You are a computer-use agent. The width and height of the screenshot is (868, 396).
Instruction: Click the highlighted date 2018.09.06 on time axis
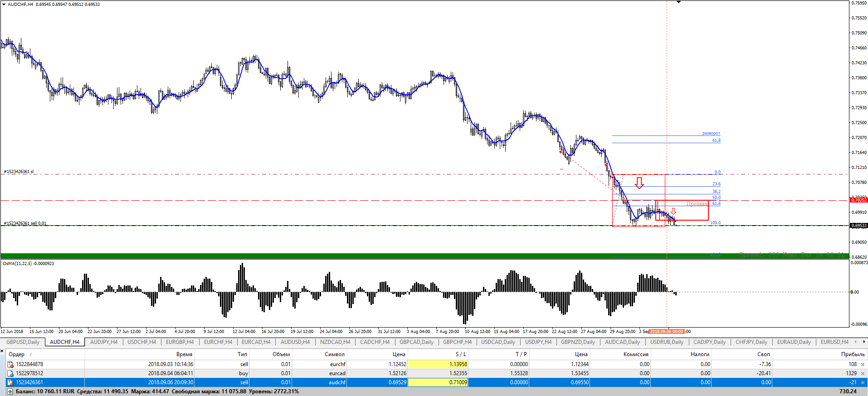click(x=667, y=332)
